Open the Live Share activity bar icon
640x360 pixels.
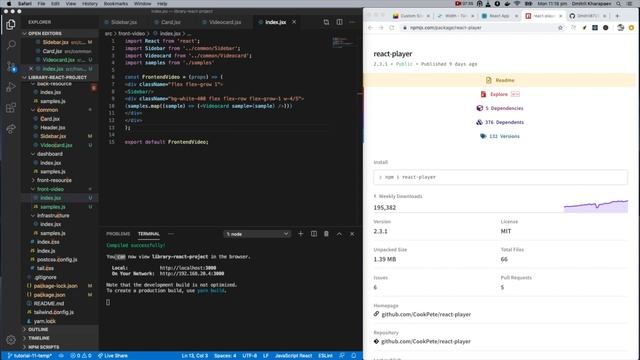[x=11, y=129]
